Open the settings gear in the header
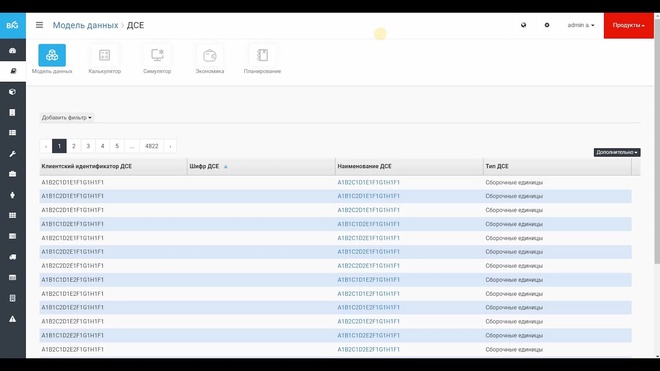This screenshot has height=371, width=660. (x=547, y=25)
